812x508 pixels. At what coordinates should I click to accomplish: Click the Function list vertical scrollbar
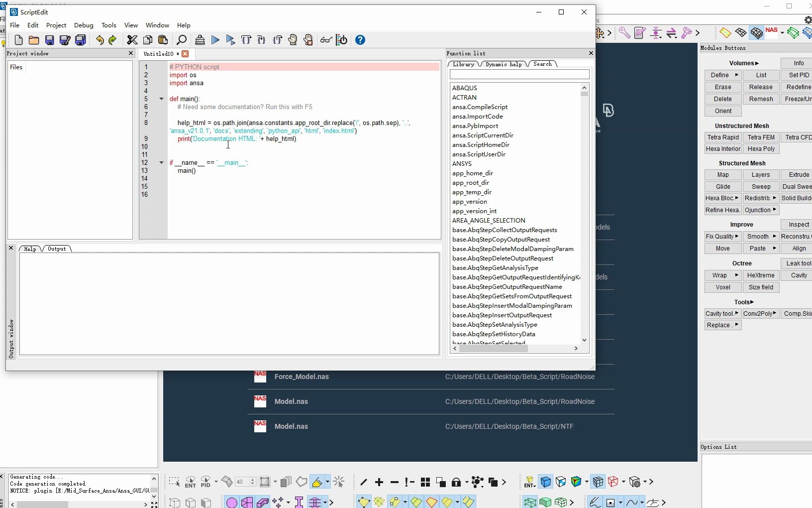click(584, 214)
